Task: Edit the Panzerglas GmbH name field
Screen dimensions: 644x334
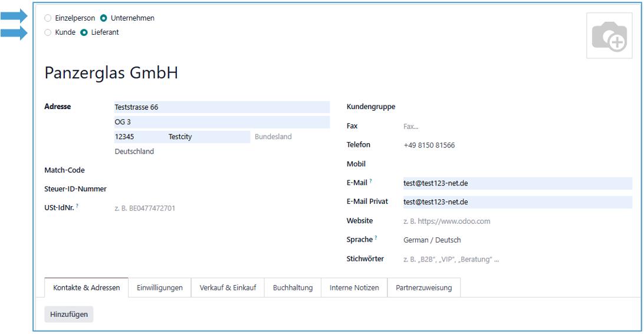Action: [x=111, y=74]
